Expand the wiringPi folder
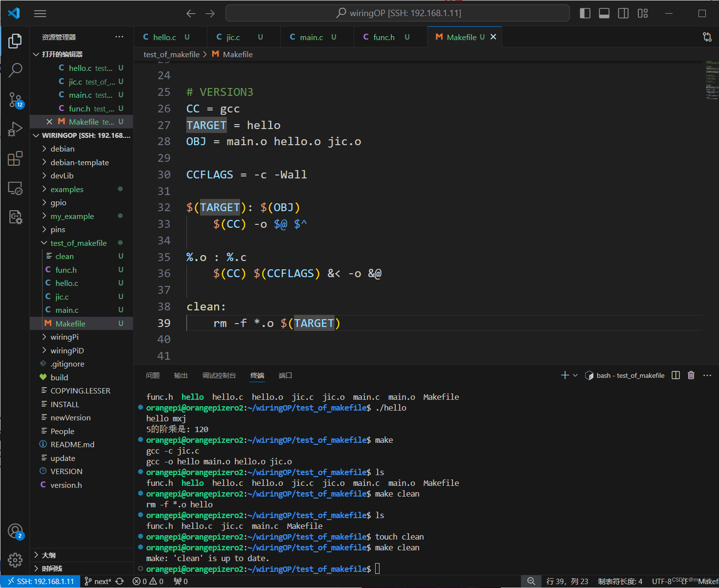The width and height of the screenshot is (719, 588). click(81, 337)
